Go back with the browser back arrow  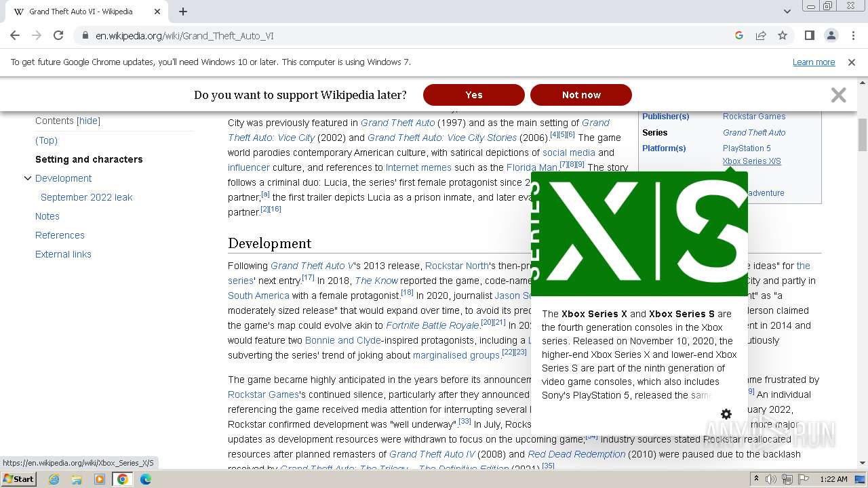[15, 35]
